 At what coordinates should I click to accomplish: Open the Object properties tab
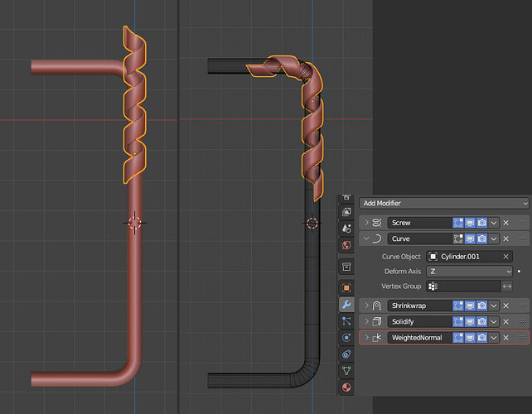click(x=346, y=288)
